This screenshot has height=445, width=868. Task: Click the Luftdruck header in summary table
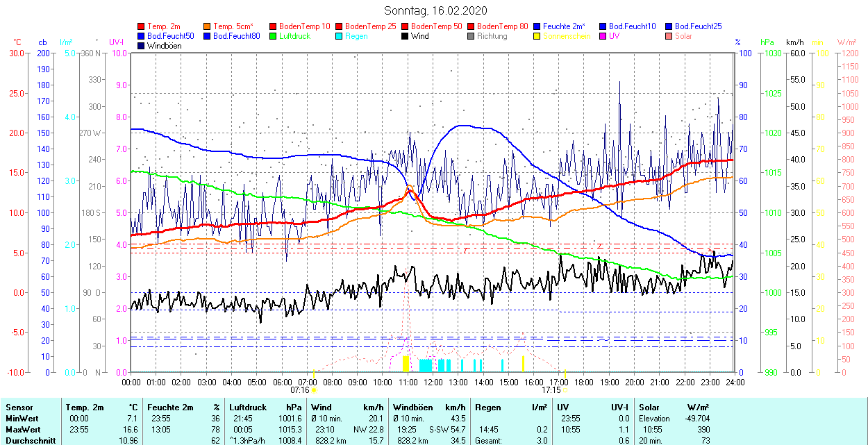(247, 408)
